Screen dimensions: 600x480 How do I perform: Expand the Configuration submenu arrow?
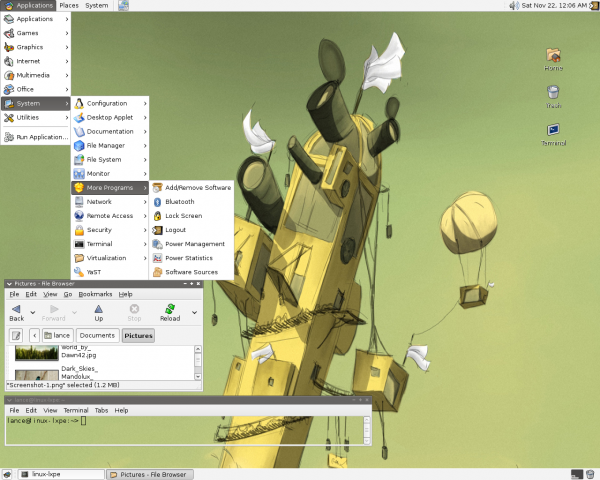pos(145,103)
